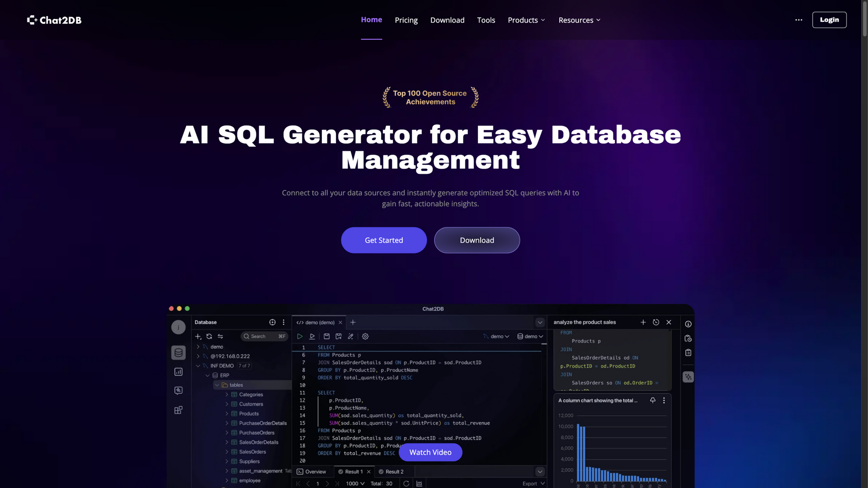868x488 pixels.
Task: Click the Chat2DB logo
Action: tap(54, 20)
